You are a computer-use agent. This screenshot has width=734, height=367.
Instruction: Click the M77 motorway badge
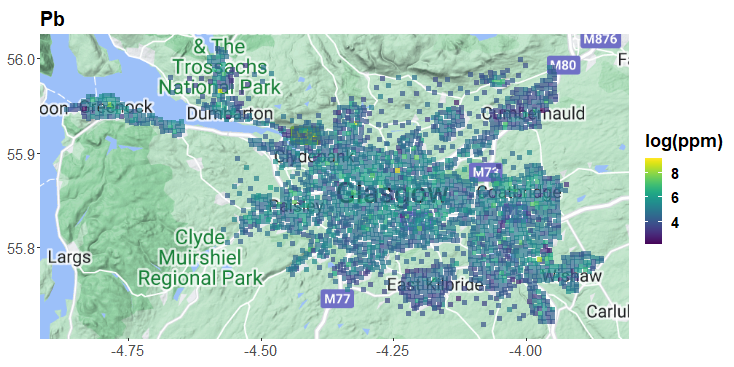[x=337, y=299]
